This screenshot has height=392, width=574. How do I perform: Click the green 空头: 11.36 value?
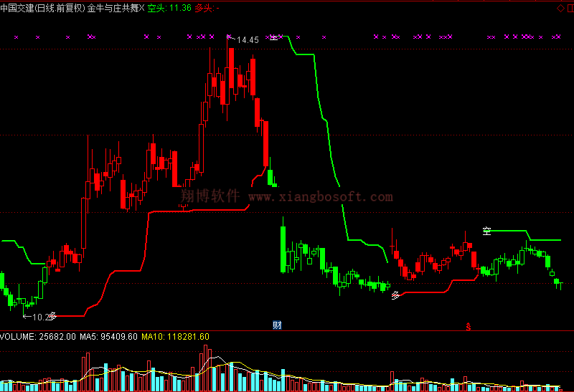click(x=169, y=8)
